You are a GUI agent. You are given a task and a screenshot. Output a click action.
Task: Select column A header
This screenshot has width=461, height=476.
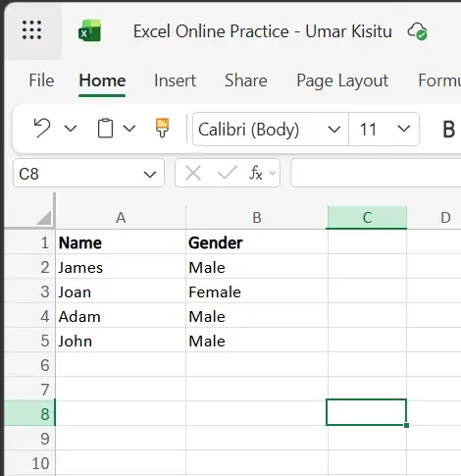[x=121, y=218]
